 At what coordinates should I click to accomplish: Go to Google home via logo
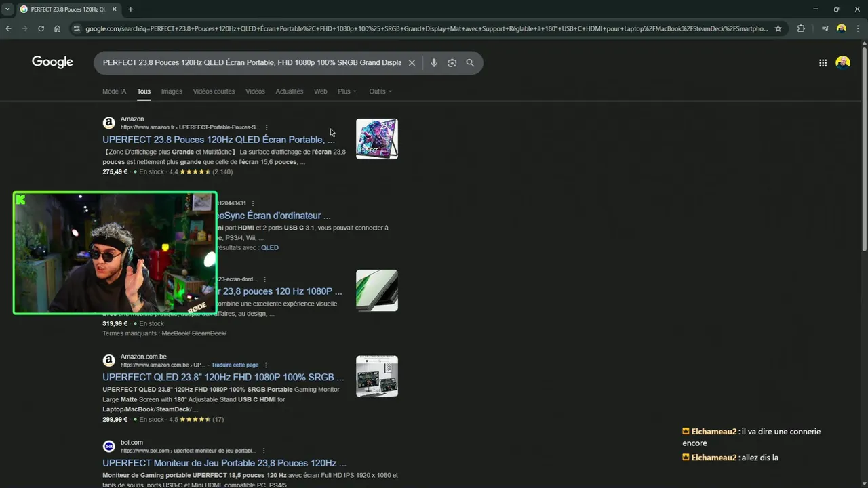(52, 62)
